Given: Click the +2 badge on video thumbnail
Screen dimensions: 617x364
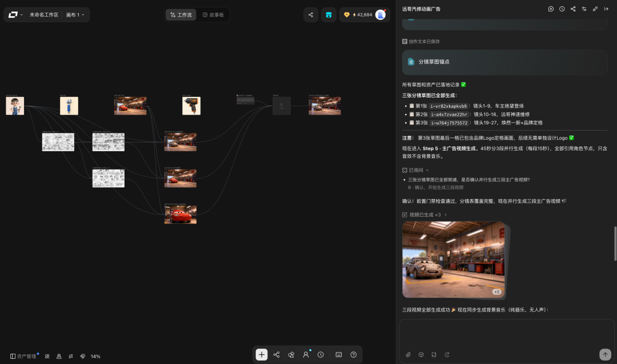Looking at the screenshot, I should click(496, 292).
